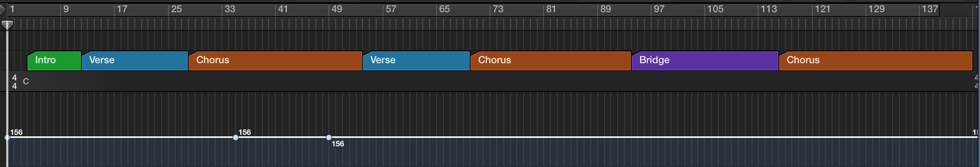Image resolution: width=980 pixels, height=167 pixels.
Task: Select the middle tempo point near bar 35
Action: pyautogui.click(x=236, y=137)
